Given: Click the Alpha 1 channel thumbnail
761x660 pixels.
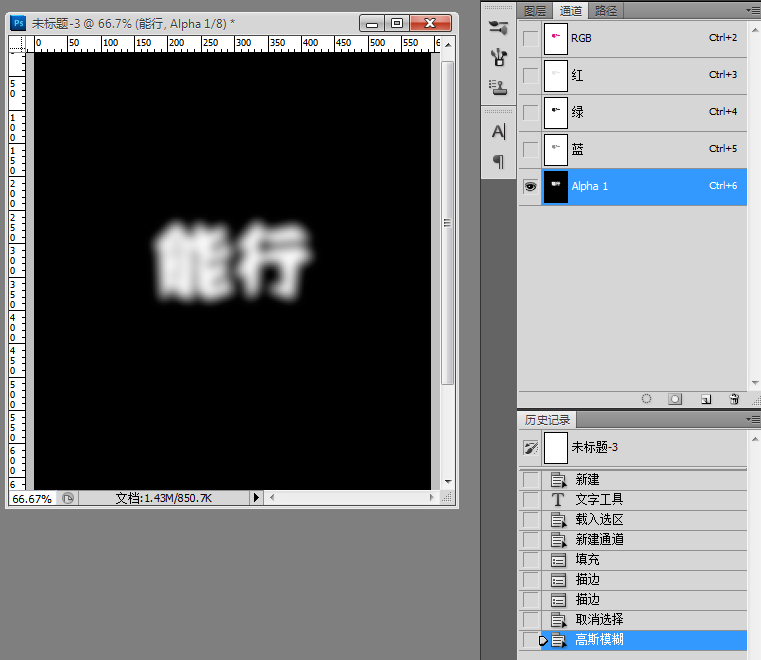Looking at the screenshot, I should [556, 186].
